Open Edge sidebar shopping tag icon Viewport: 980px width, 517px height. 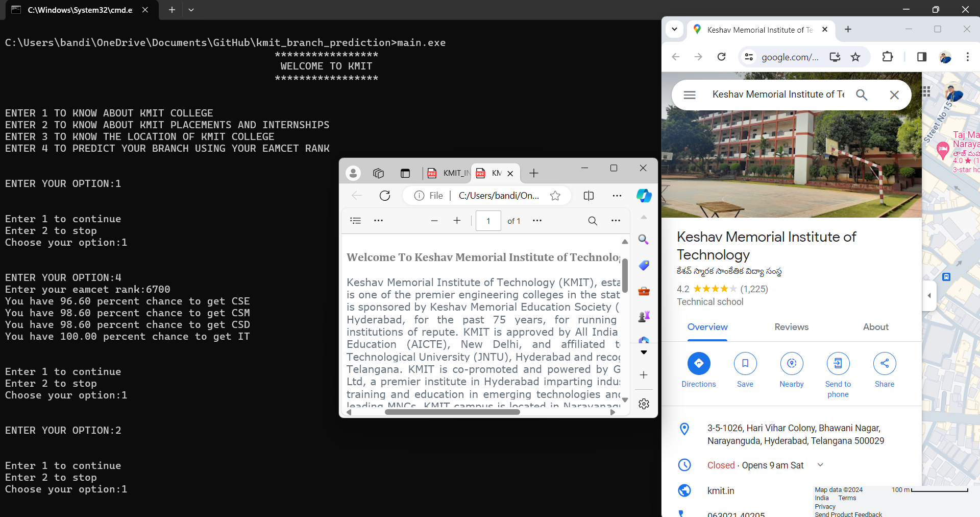[644, 265]
